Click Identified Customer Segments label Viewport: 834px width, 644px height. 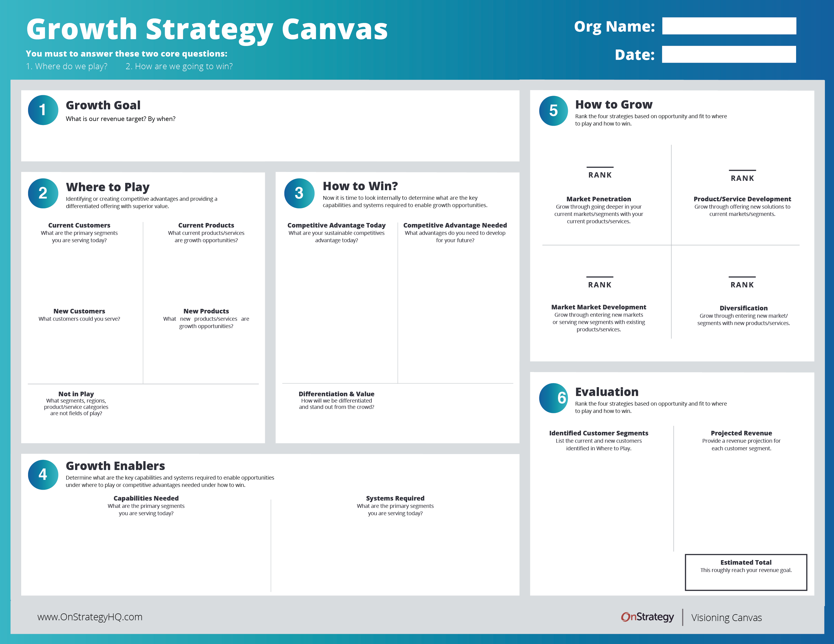pyautogui.click(x=599, y=433)
